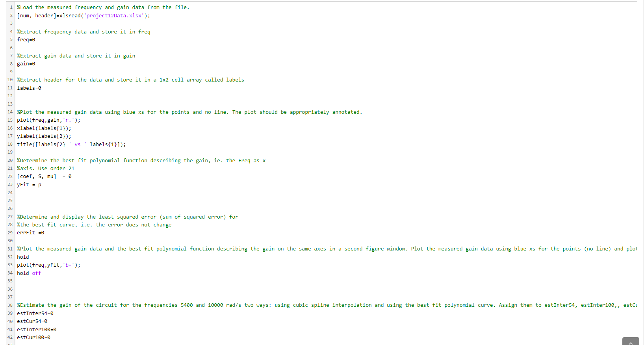The image size is (644, 345).
Task: Click the xlabel(labels{1}) line
Action: 44,128
